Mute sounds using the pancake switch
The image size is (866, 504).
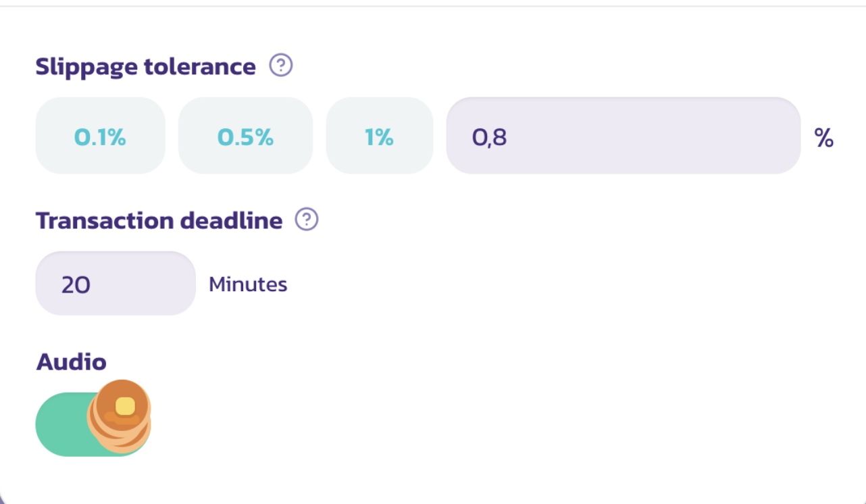(x=93, y=424)
